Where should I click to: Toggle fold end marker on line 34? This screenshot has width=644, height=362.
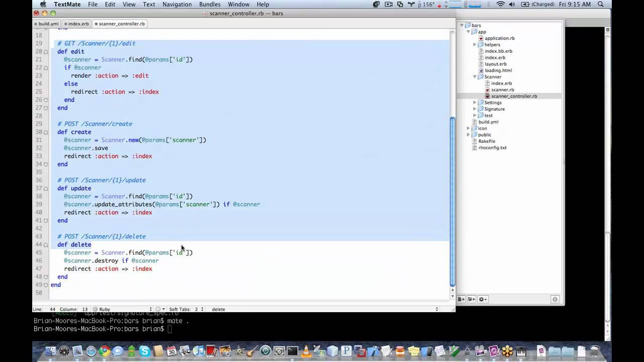coord(46,164)
